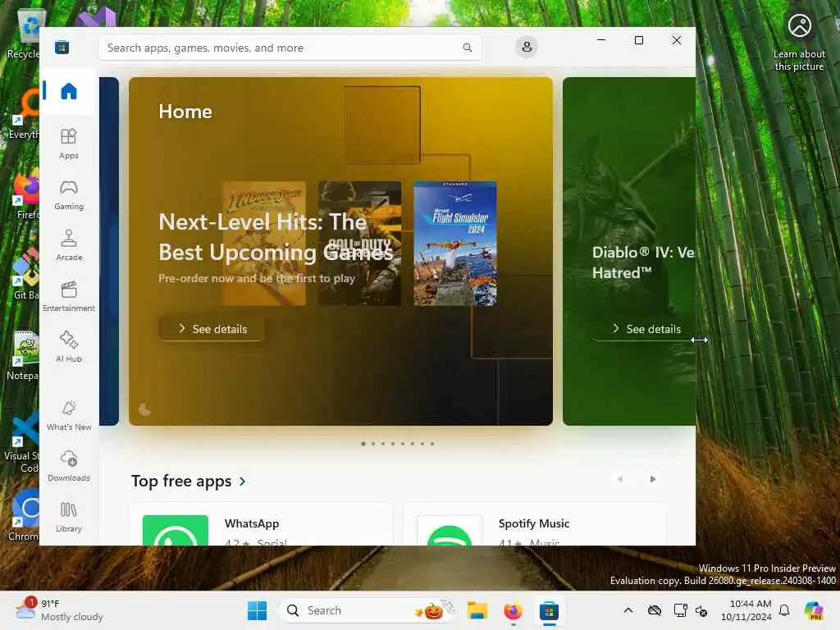The height and width of the screenshot is (630, 840).
Task: Open the Windows Start menu
Action: point(257,610)
